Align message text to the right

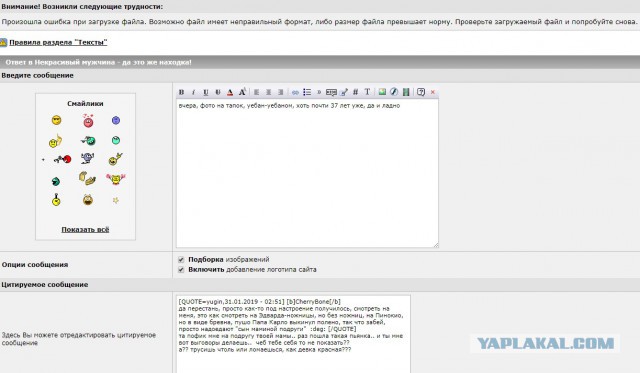click(x=280, y=92)
